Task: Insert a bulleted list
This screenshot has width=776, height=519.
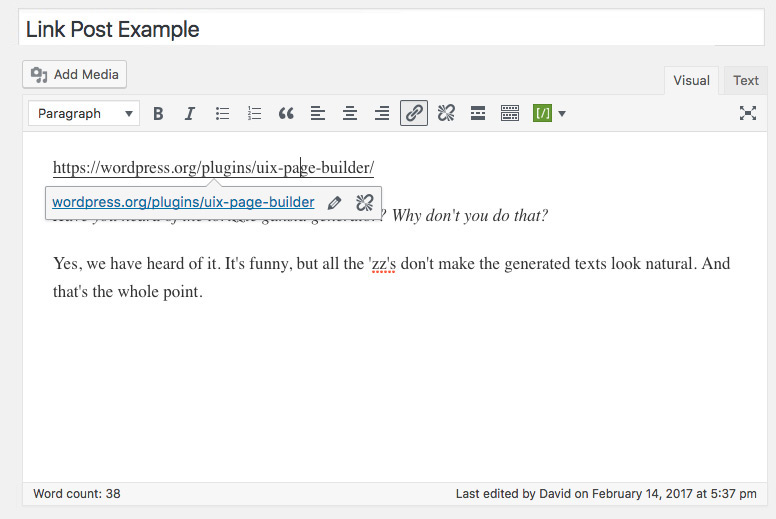Action: (222, 114)
